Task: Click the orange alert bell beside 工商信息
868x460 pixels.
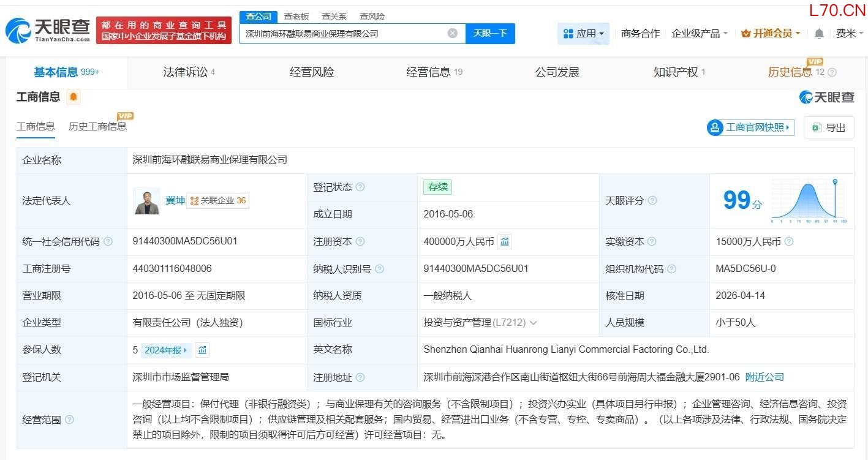Action: click(74, 97)
